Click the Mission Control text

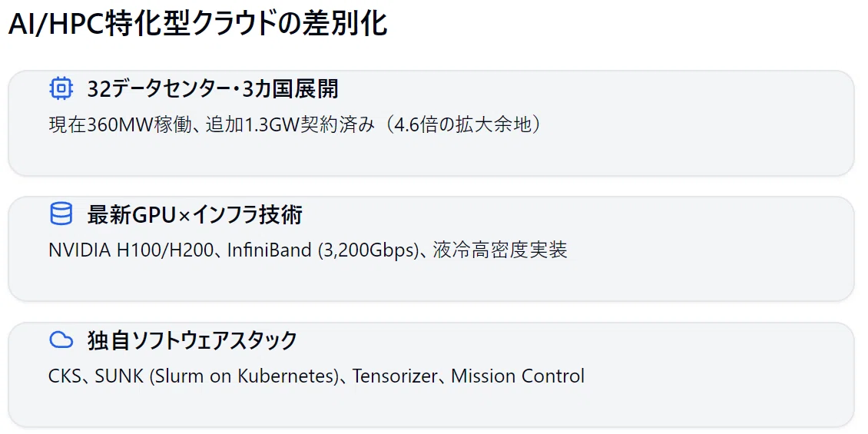pyautogui.click(x=518, y=376)
